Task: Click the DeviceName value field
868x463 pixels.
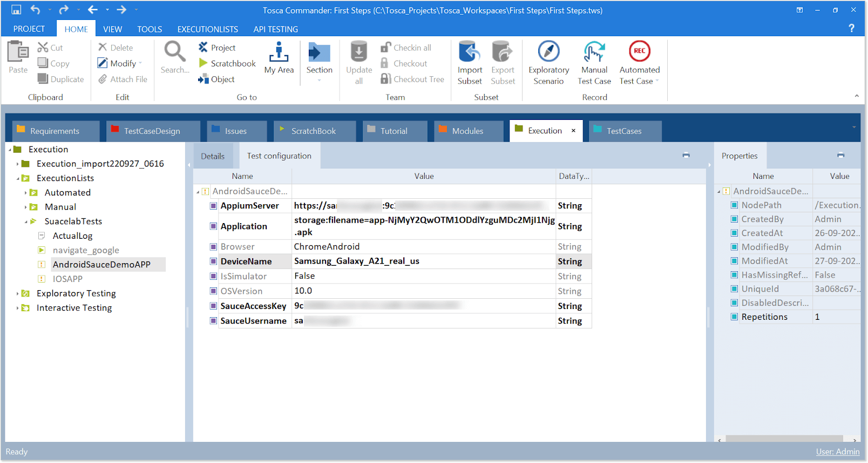Action: coord(423,261)
